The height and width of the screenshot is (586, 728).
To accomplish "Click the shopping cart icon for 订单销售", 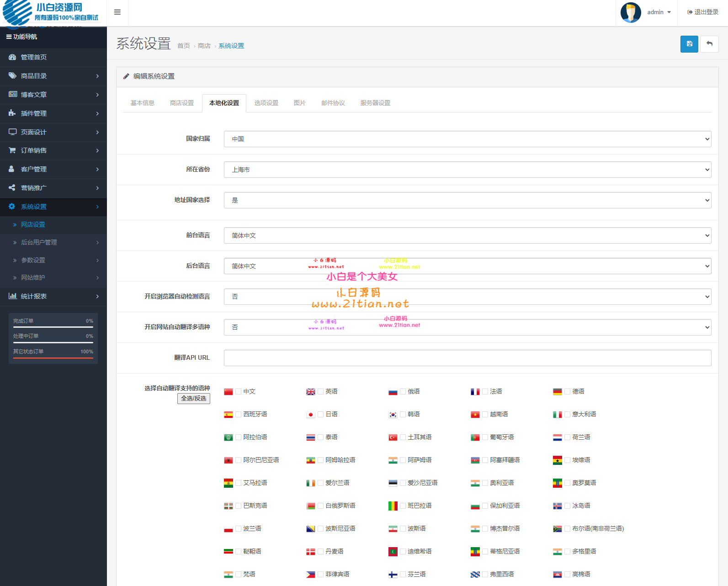I will click(12, 150).
